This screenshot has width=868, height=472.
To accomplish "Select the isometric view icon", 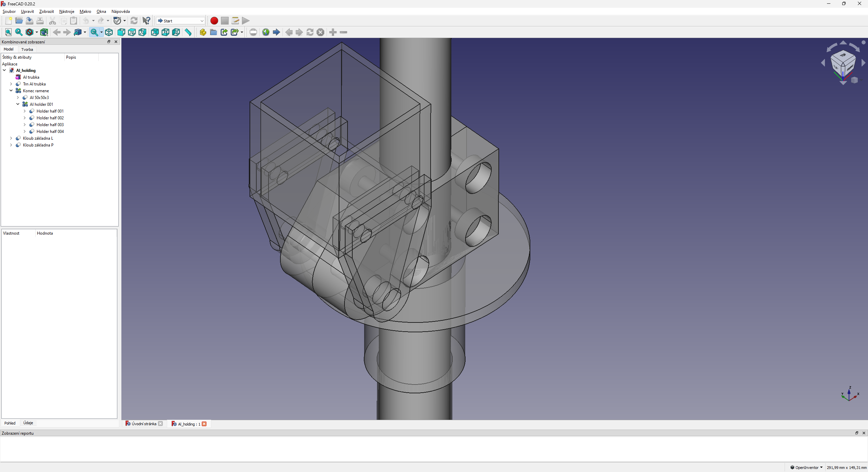I will pos(109,32).
